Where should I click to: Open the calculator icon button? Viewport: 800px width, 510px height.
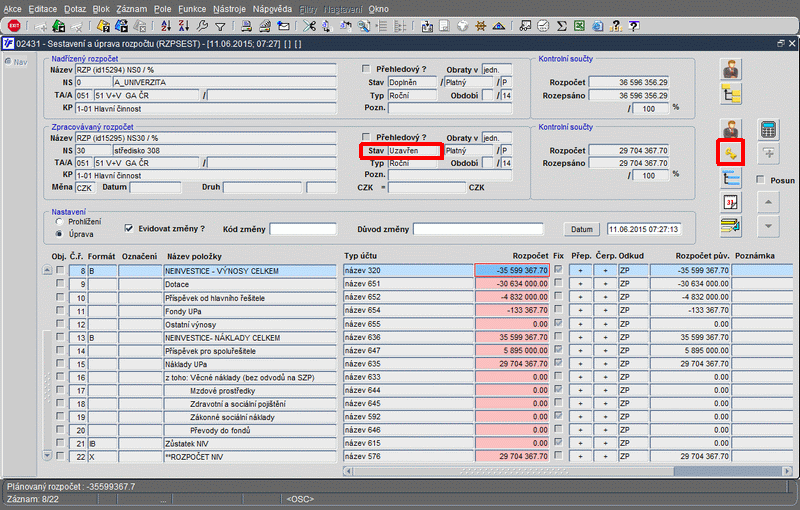coord(768,130)
